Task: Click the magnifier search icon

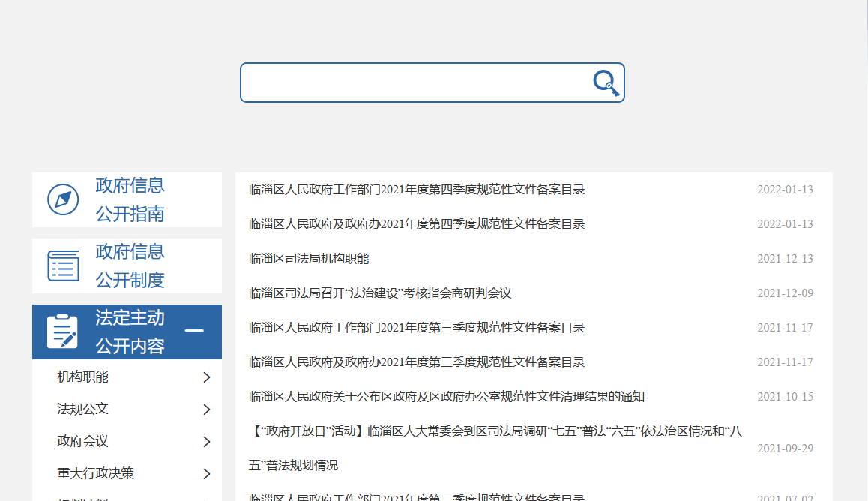Action: pos(606,82)
